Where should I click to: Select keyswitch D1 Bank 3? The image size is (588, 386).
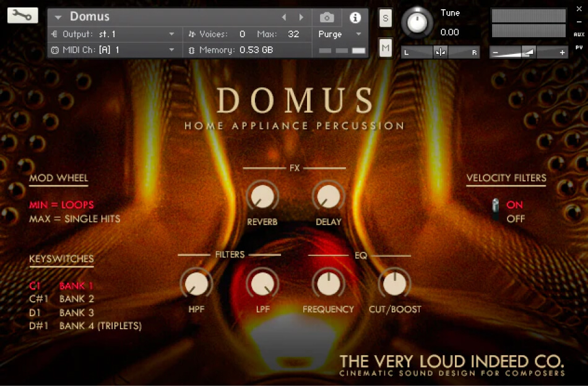click(x=61, y=312)
